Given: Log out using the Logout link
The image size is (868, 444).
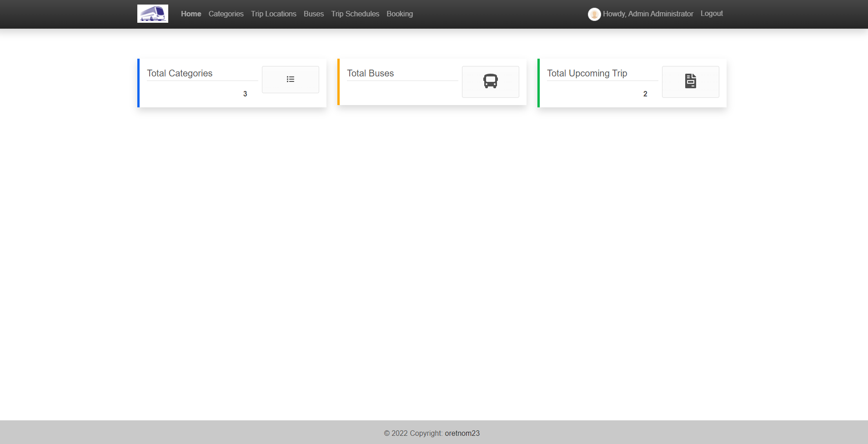Looking at the screenshot, I should pyautogui.click(x=712, y=13).
